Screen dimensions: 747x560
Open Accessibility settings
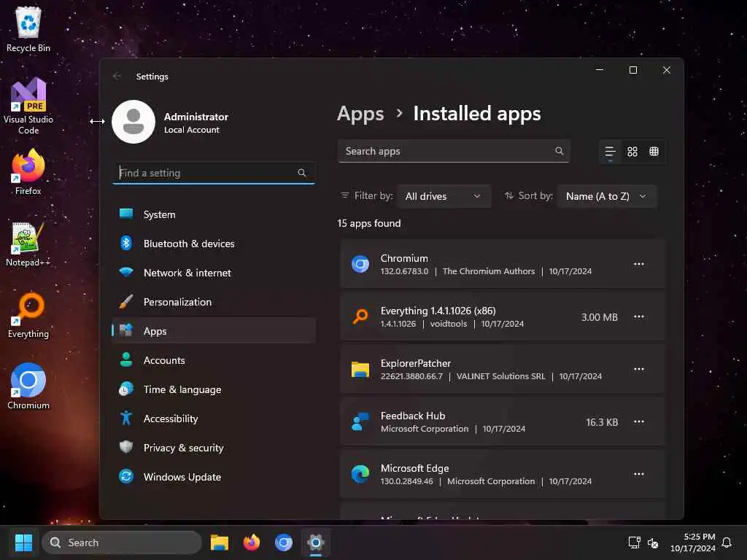point(214,419)
